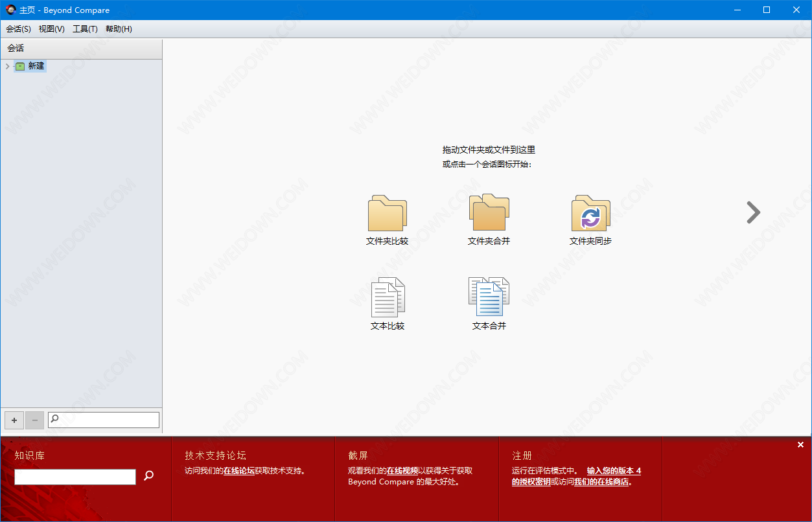Screen dimensions: 812x522
Task: Add a new session with plus button
Action: point(14,420)
